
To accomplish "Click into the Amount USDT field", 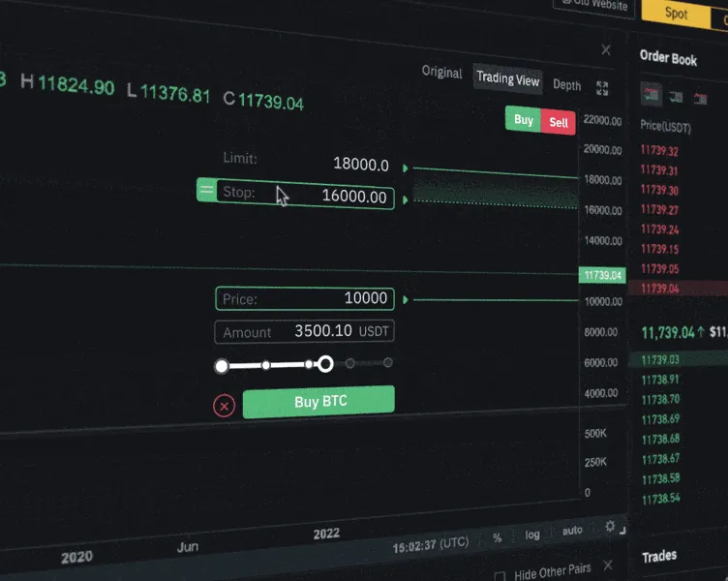I will tap(305, 331).
